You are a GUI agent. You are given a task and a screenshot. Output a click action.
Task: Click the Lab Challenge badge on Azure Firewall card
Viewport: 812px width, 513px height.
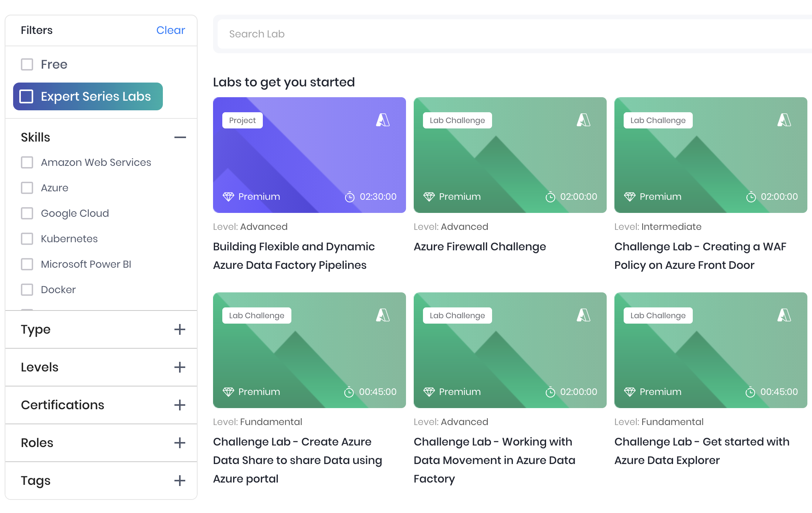point(457,120)
